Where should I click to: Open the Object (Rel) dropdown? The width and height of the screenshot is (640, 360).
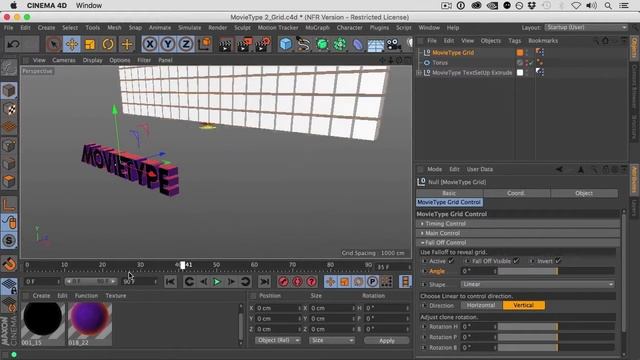(x=278, y=340)
